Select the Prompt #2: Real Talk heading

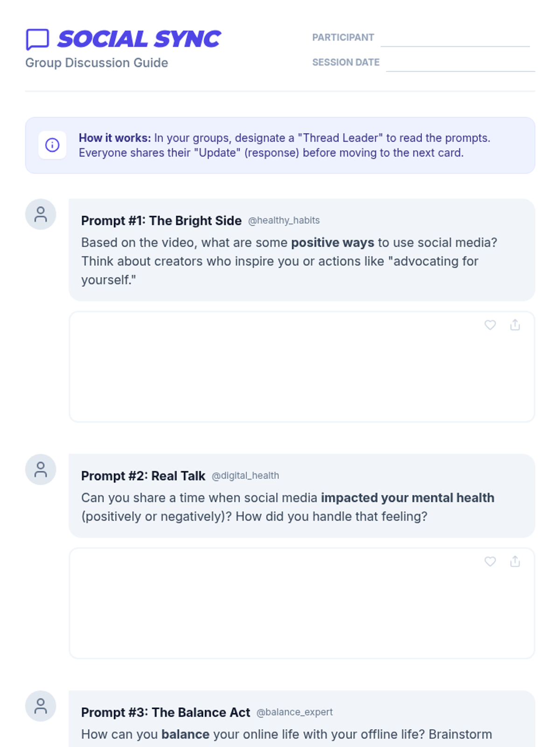pos(143,476)
